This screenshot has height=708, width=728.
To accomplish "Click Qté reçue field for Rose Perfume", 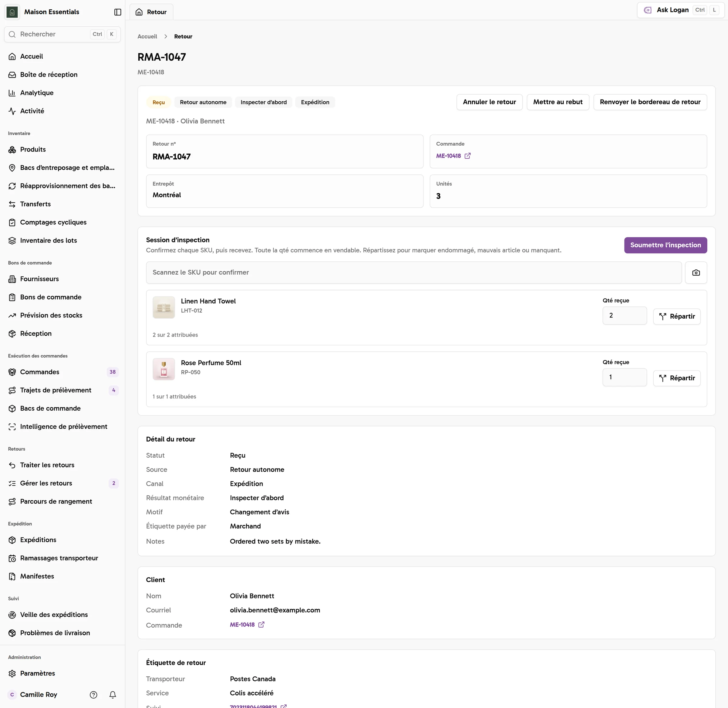I will 624,378.
